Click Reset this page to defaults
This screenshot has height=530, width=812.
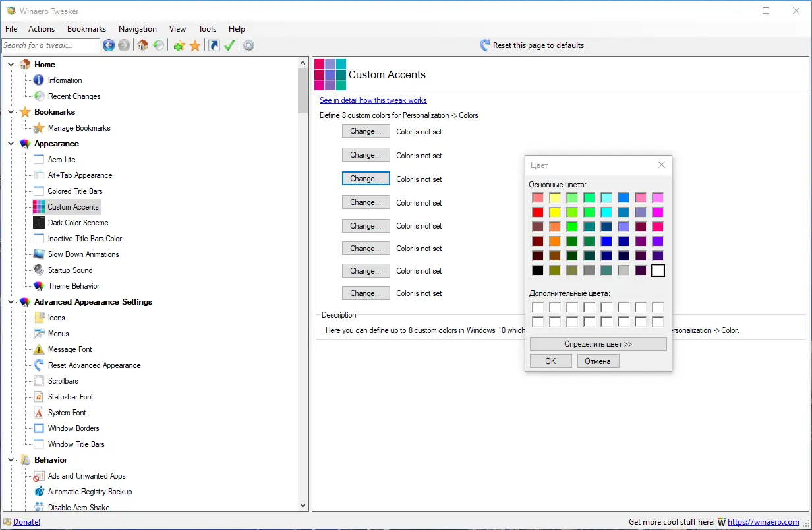538,45
